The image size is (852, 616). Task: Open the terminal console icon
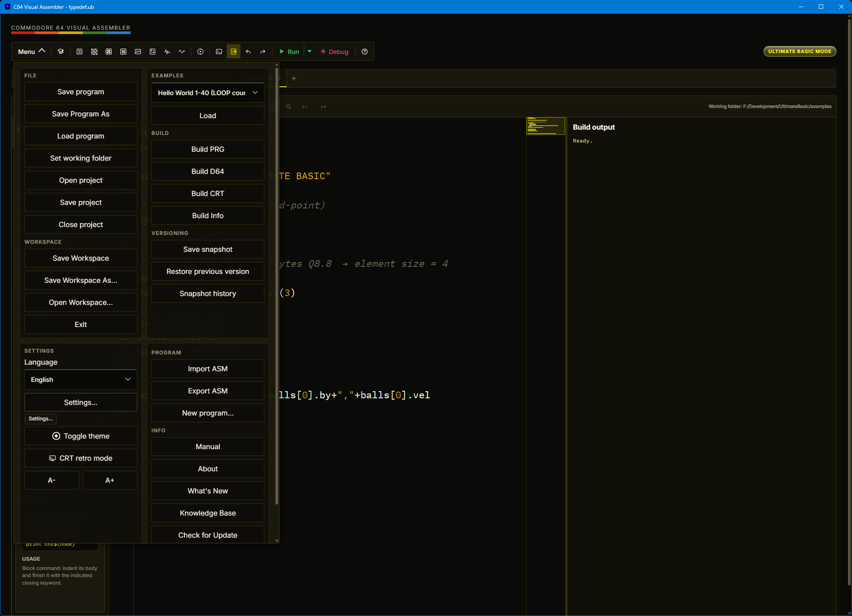click(x=219, y=52)
